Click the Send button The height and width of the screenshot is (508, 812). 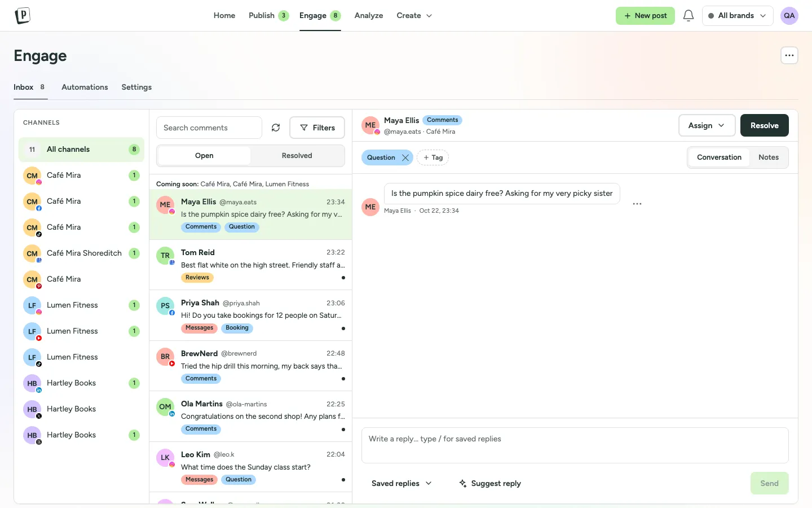pyautogui.click(x=769, y=483)
